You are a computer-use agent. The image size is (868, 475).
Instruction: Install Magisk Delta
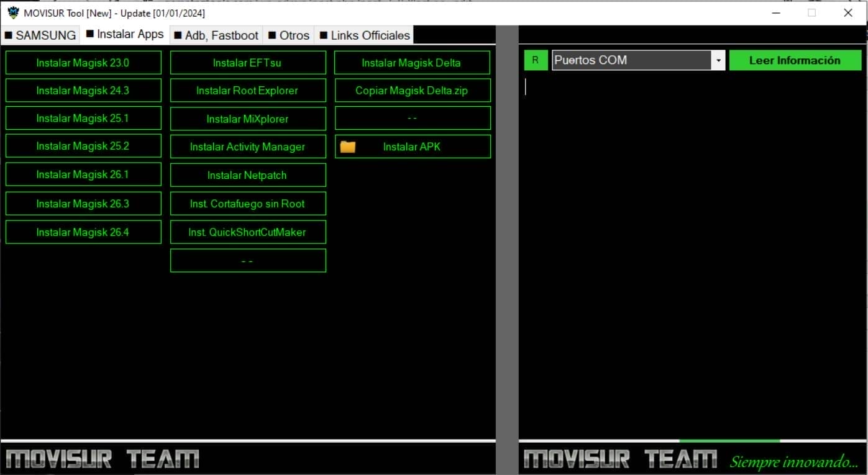(x=412, y=62)
